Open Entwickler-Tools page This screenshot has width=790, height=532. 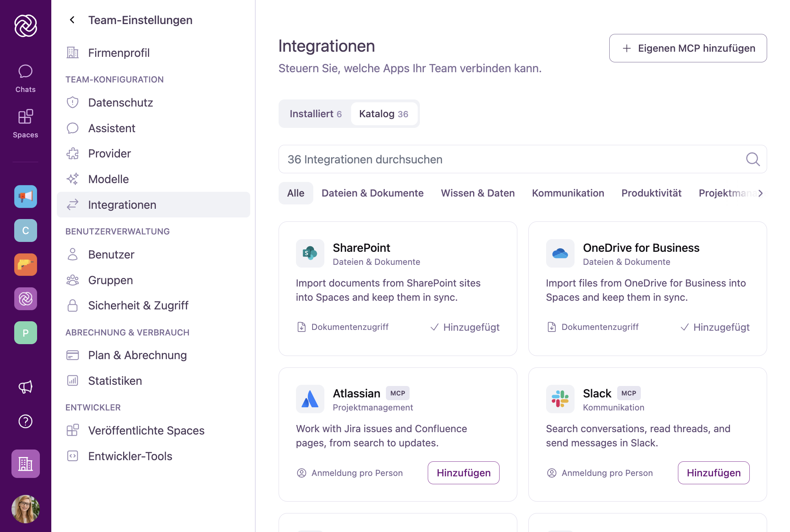pos(154,456)
